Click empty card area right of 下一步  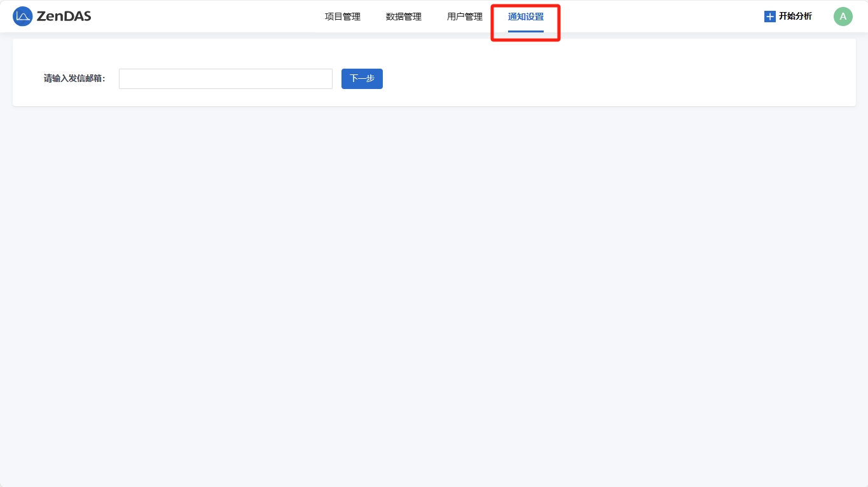coord(604,79)
